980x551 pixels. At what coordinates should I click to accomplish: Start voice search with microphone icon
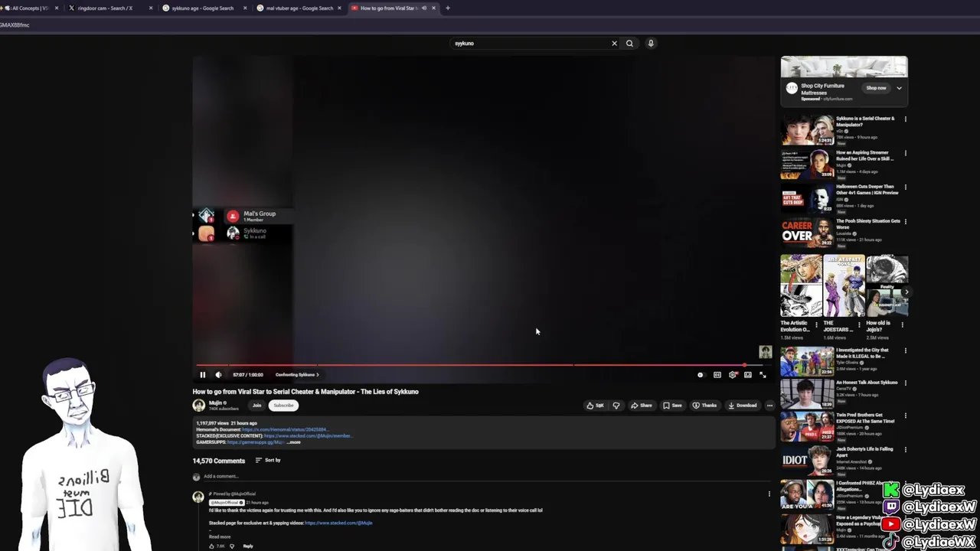point(651,44)
